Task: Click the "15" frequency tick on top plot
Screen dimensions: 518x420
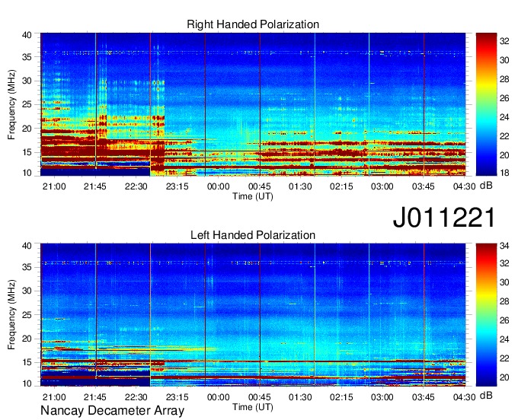Action: [27, 152]
